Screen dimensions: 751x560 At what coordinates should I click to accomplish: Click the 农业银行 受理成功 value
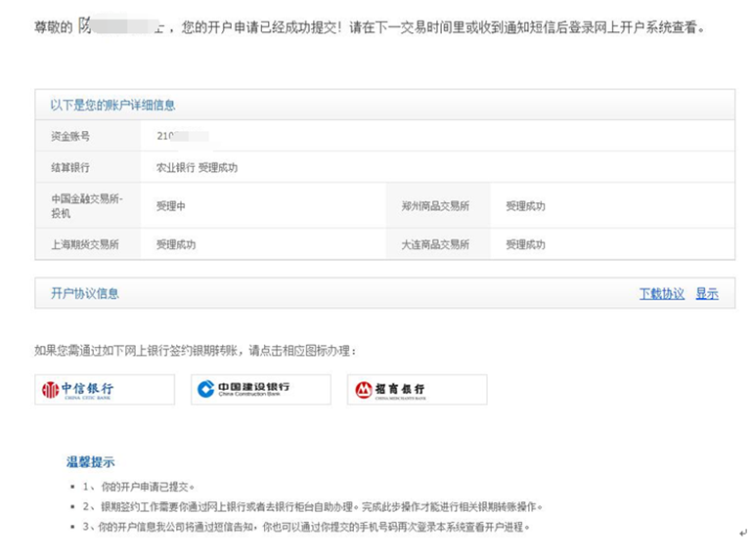point(197,167)
